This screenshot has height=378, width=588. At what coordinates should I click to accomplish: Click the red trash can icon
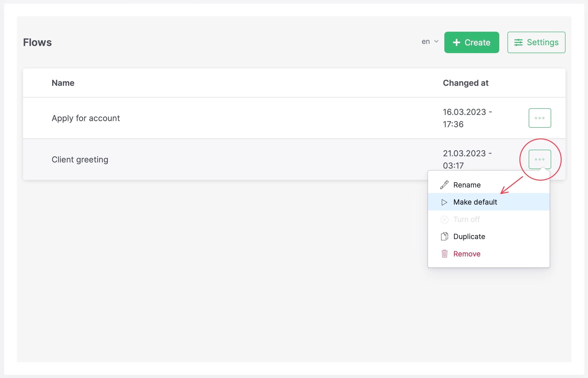444,254
